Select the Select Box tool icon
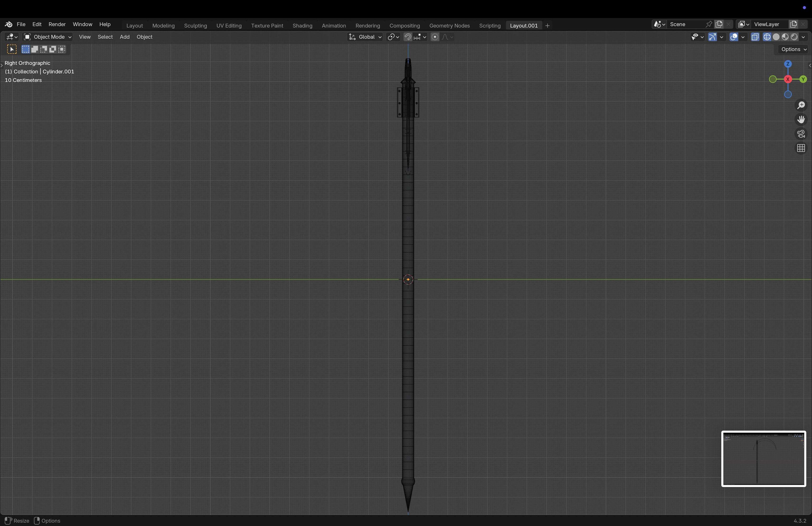 (12, 49)
